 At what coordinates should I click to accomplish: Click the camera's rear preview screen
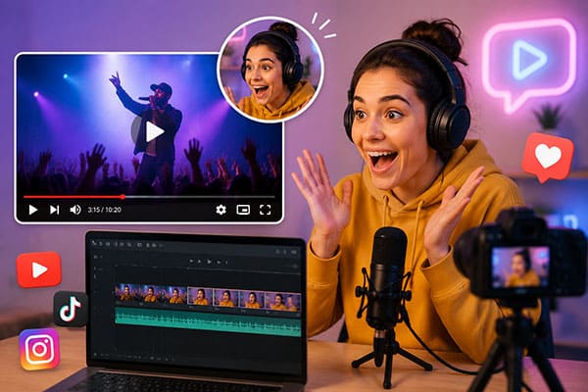coord(520,267)
